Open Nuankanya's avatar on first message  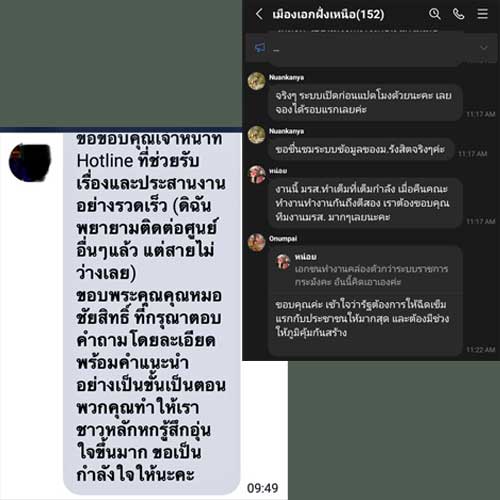coord(256,81)
